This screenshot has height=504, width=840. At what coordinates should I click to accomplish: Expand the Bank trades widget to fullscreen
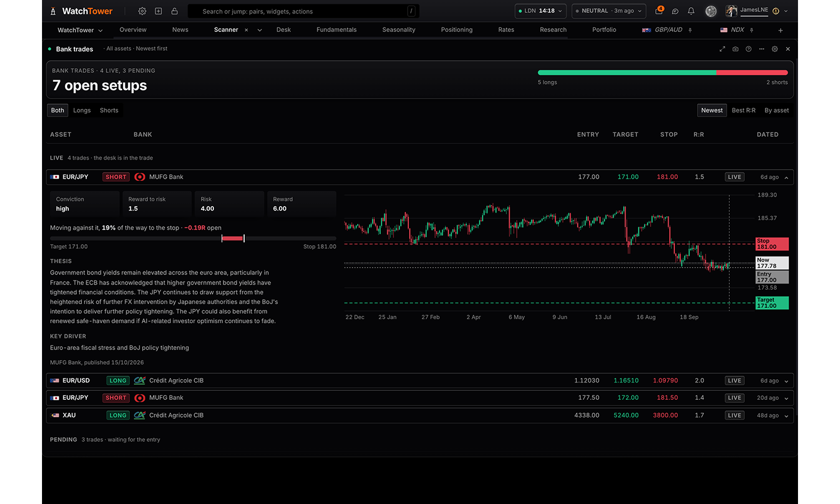(722, 49)
